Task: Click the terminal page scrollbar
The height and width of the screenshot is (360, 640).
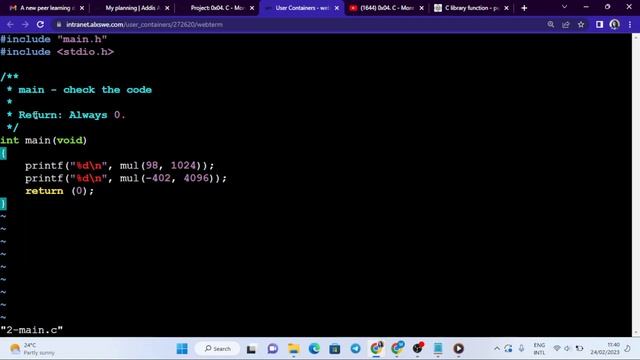Action: click(x=636, y=185)
